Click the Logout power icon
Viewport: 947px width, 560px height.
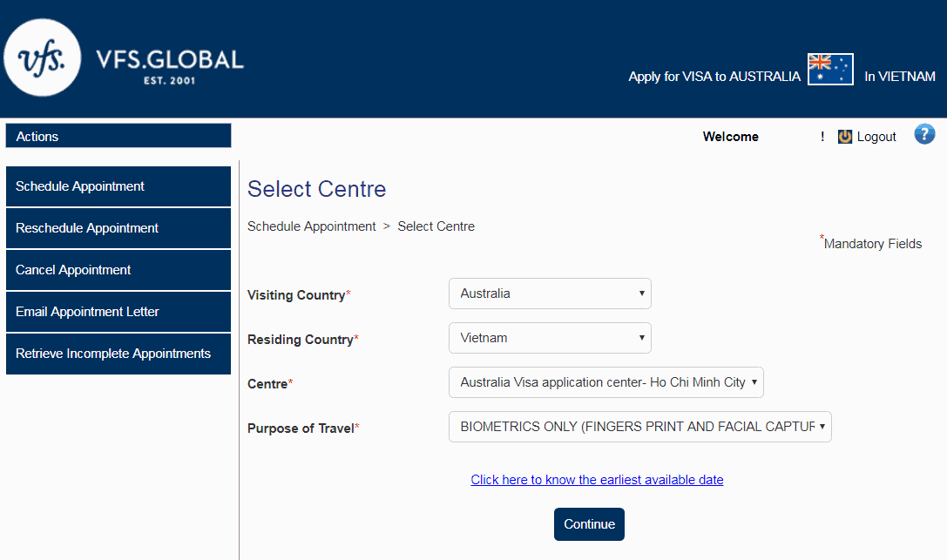845,137
